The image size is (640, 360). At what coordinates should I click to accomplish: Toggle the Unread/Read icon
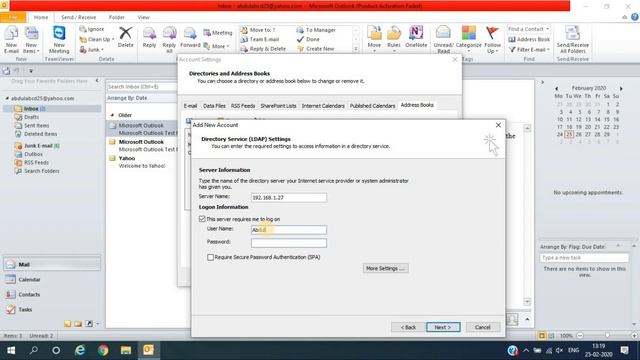(x=443, y=39)
